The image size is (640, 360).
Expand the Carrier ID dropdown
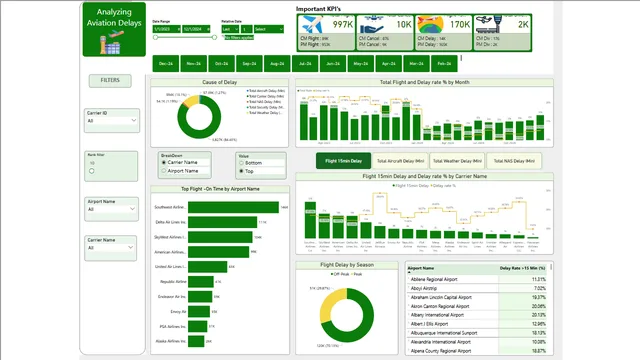tap(133, 120)
